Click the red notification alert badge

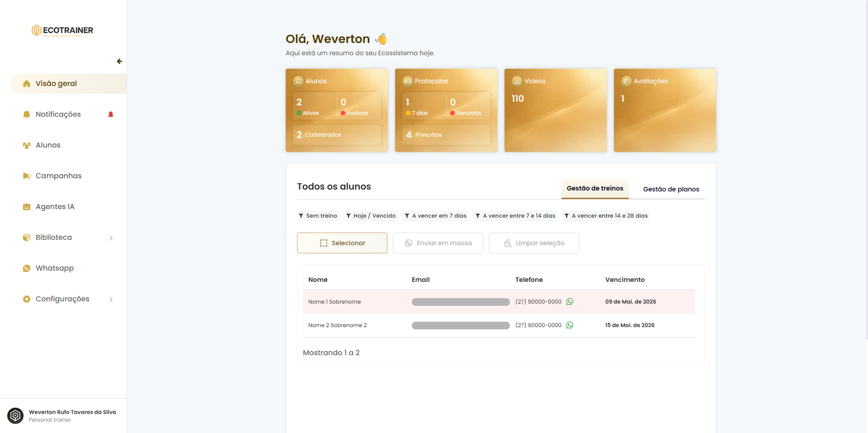pyautogui.click(x=111, y=114)
